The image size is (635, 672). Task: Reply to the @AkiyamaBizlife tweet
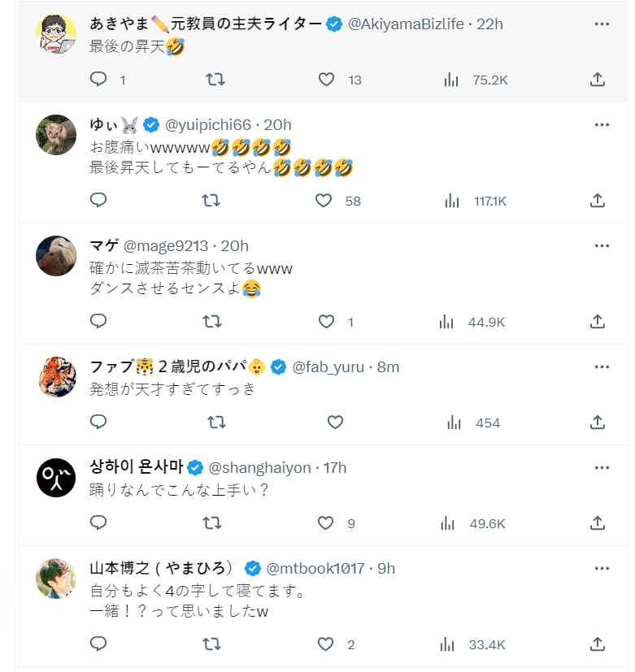(x=98, y=79)
